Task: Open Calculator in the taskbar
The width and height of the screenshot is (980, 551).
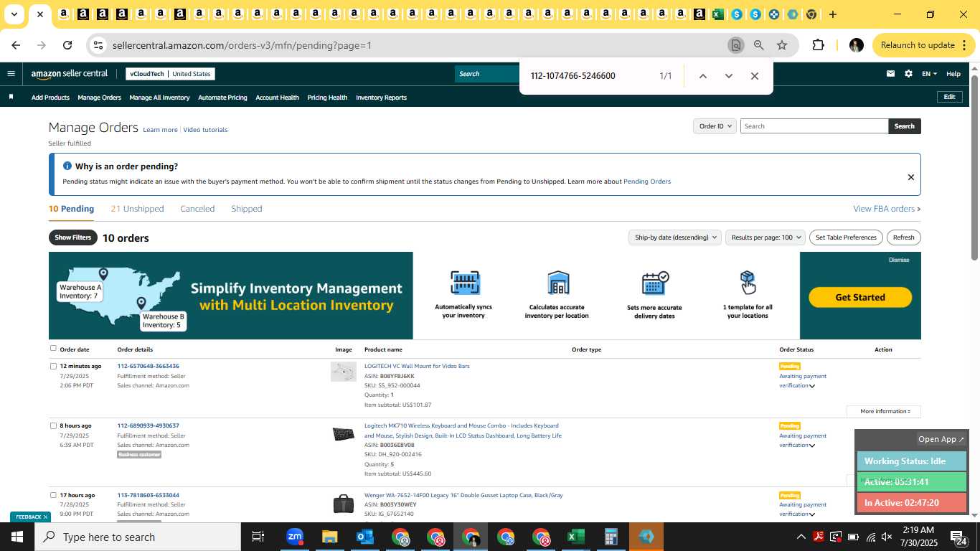Action: point(611,537)
